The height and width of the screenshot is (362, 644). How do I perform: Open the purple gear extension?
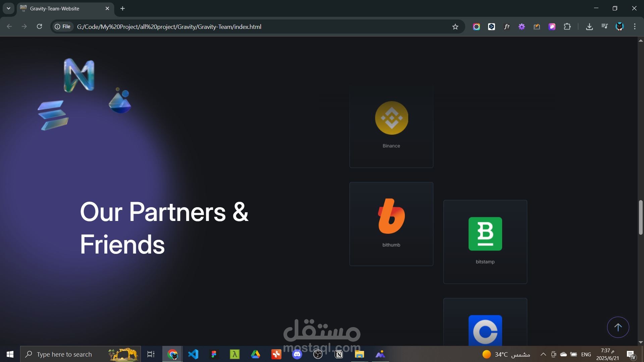(522, 27)
